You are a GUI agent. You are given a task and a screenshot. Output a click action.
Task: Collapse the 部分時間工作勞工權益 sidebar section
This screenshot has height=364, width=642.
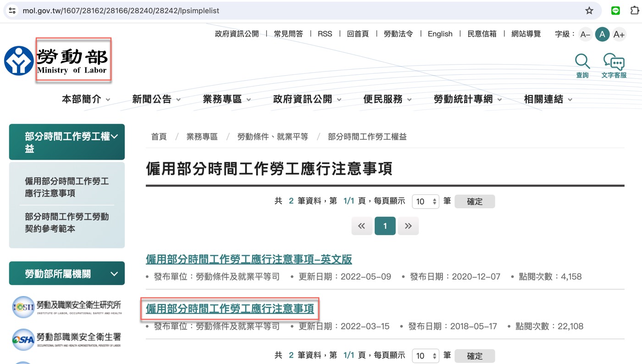[67, 142]
